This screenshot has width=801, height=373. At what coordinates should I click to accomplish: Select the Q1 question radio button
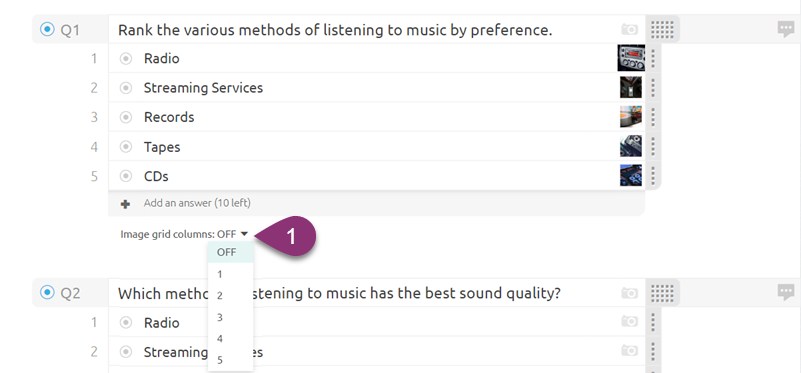click(47, 30)
